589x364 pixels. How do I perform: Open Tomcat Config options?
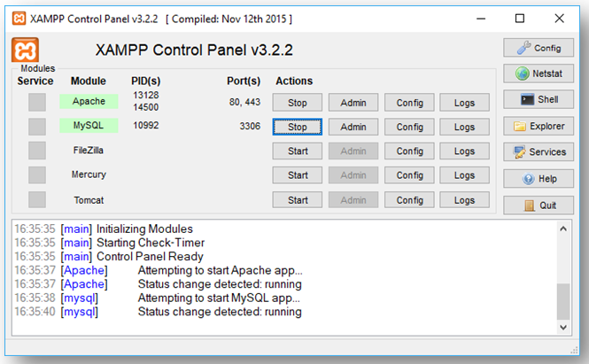(409, 200)
